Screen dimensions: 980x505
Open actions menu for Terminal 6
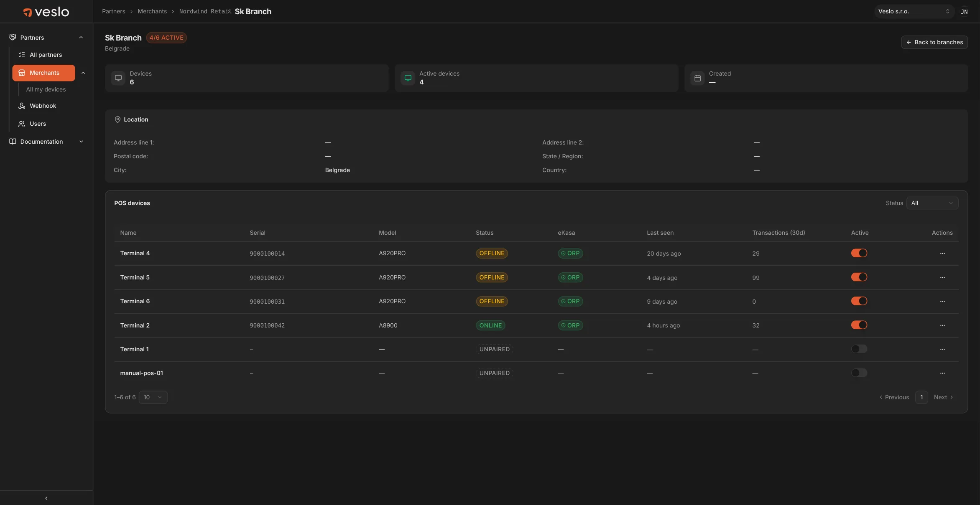pos(942,301)
